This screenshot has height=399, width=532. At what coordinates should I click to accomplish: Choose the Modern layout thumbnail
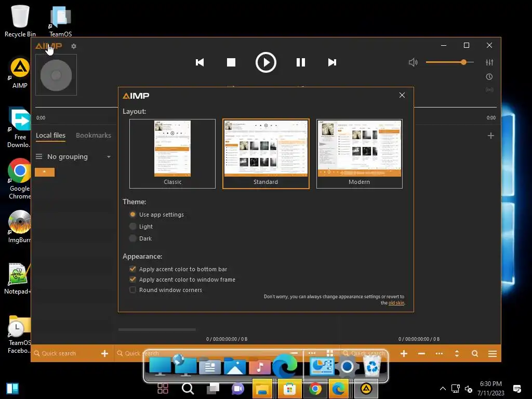click(360, 154)
